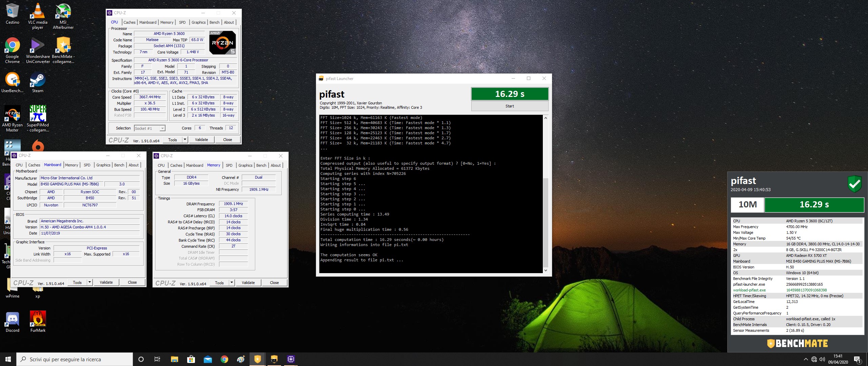
Task: Open Microsoft Store taskbar icon
Action: tap(191, 359)
